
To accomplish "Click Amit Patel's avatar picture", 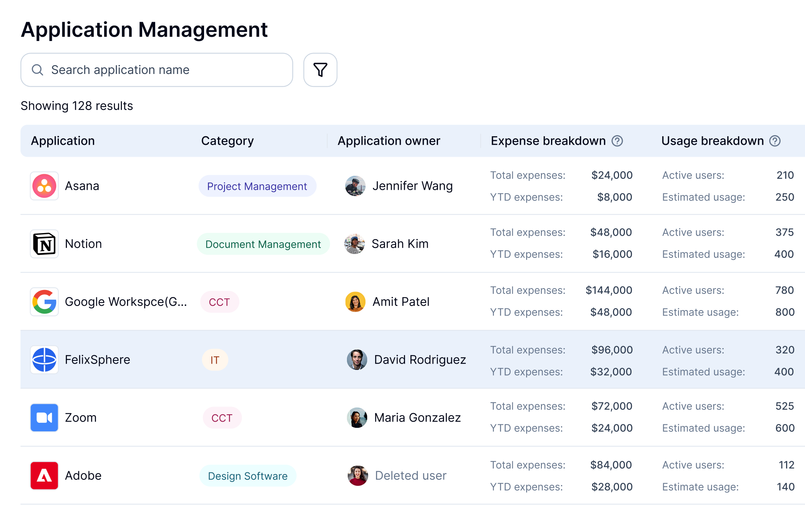I will pos(355,302).
